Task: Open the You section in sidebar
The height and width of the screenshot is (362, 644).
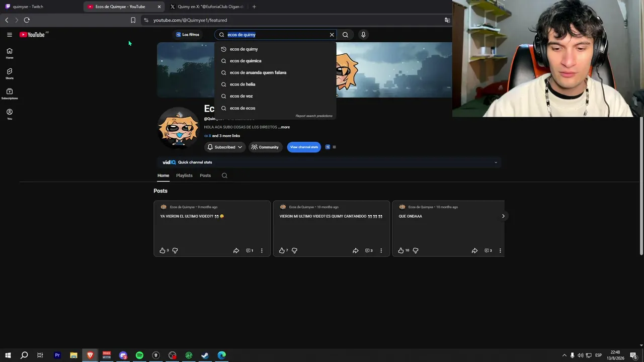Action: 10,115
